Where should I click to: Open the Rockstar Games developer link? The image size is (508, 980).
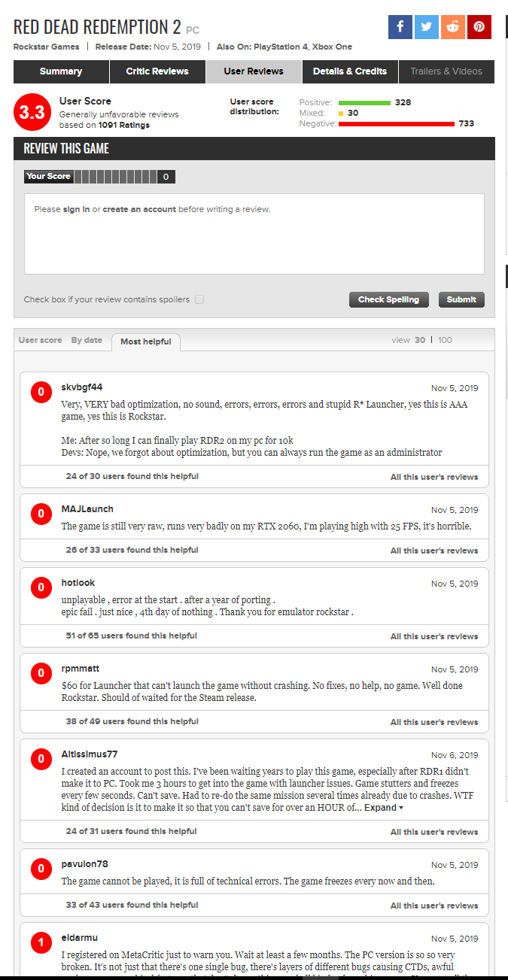click(46, 47)
